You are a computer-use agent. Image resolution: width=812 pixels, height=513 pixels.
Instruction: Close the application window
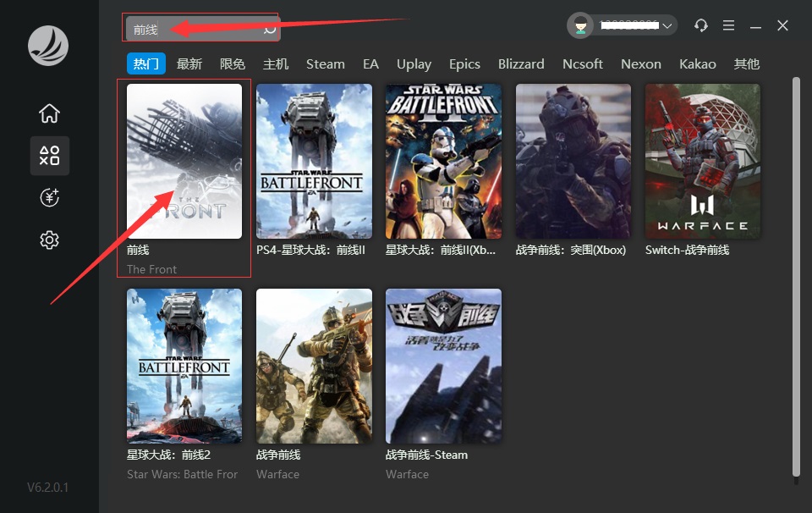click(782, 25)
